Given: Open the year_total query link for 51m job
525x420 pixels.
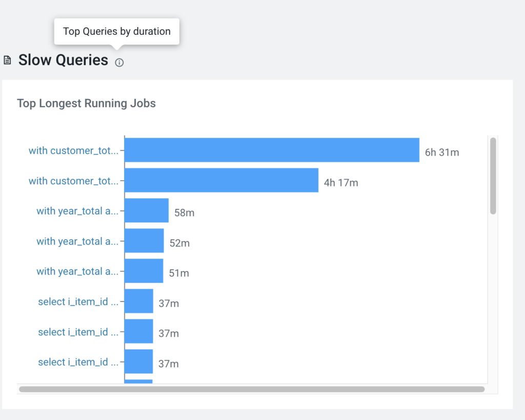Looking at the screenshot, I should tap(77, 271).
